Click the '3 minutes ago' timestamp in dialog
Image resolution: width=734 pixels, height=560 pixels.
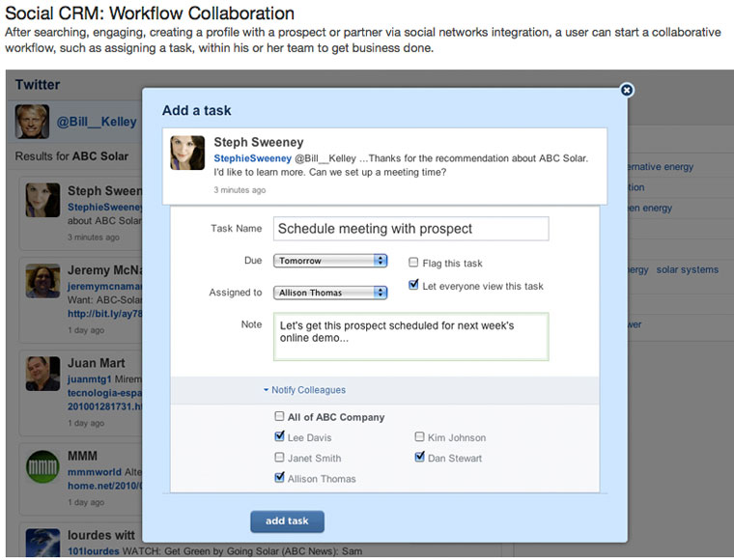pyautogui.click(x=240, y=190)
